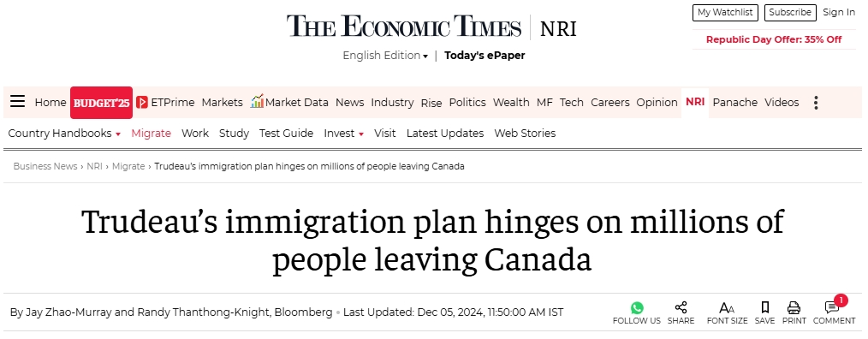Screen dimensions: 868x339
Task: Open the hamburger menu icon
Action: pyautogui.click(x=18, y=101)
